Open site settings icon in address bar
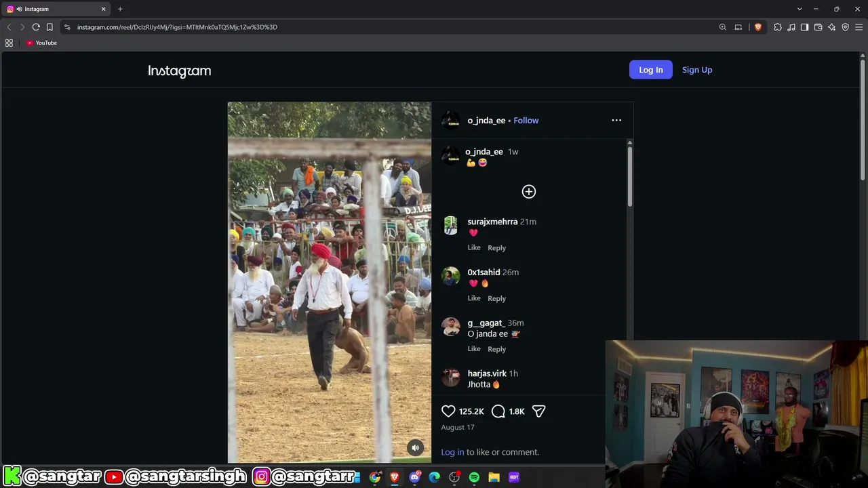 coord(66,27)
